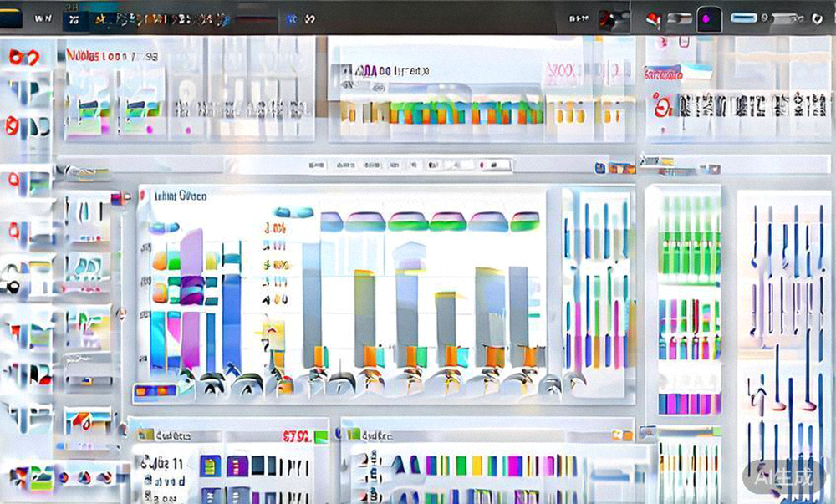Open the first purple-green legend pill in chart
Screen dimensions: 836x504
[x=365, y=221]
